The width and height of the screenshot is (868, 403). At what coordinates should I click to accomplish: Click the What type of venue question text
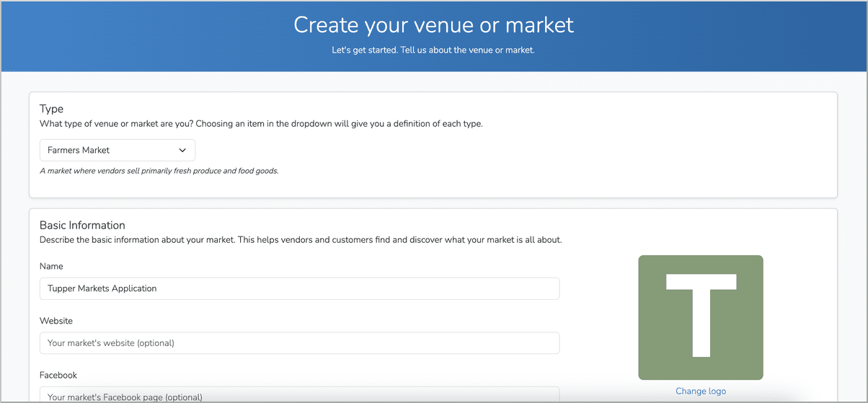(x=261, y=124)
